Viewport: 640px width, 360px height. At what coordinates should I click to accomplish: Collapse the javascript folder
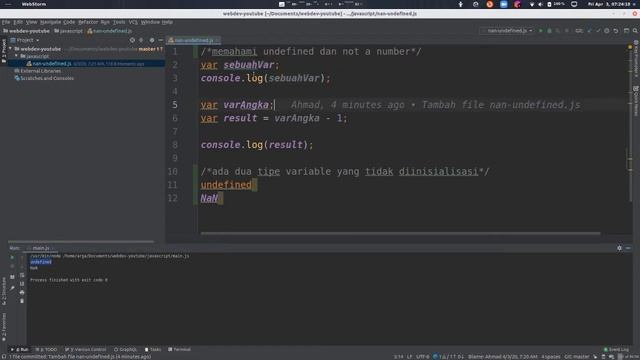(16, 56)
